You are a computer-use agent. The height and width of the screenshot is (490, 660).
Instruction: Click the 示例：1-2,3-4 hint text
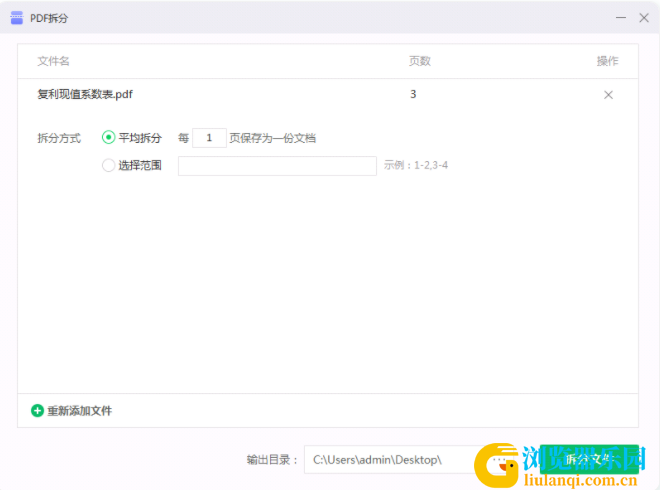(x=415, y=165)
